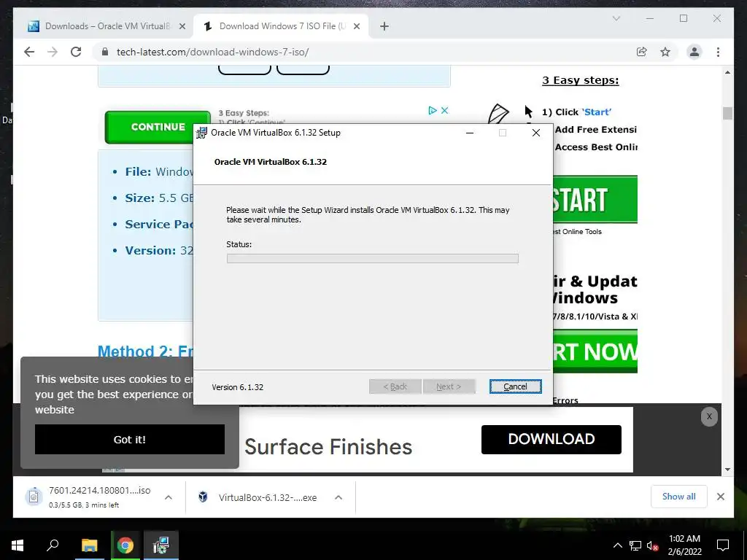Viewport: 747px width, 560px height.
Task: Cancel the VirtualBox installation
Action: click(x=515, y=386)
